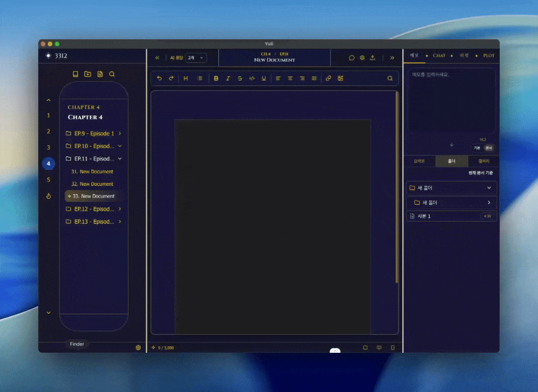This screenshot has width=538, height=392.
Task: Select chapter 5 in the number list
Action: tap(48, 180)
